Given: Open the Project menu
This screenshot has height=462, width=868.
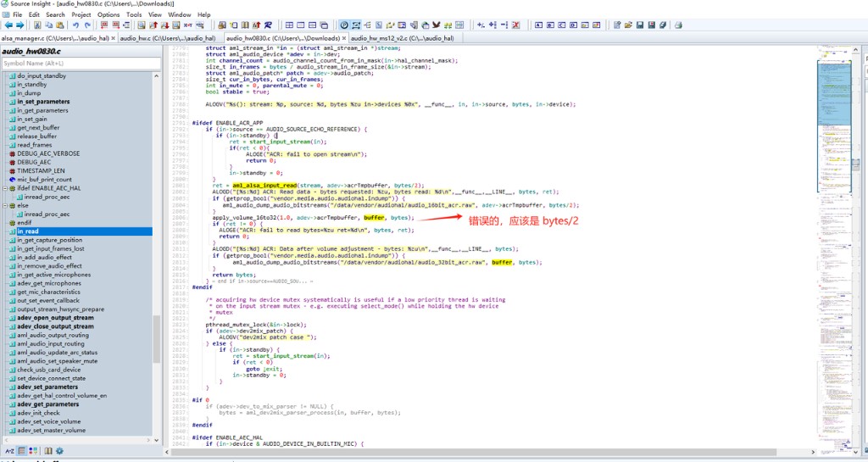Looking at the screenshot, I should point(81,14).
